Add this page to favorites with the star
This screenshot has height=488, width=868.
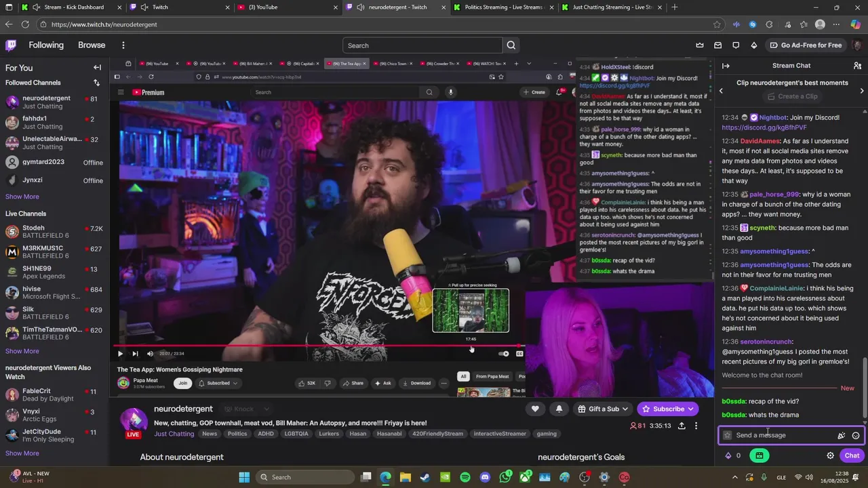pos(717,24)
